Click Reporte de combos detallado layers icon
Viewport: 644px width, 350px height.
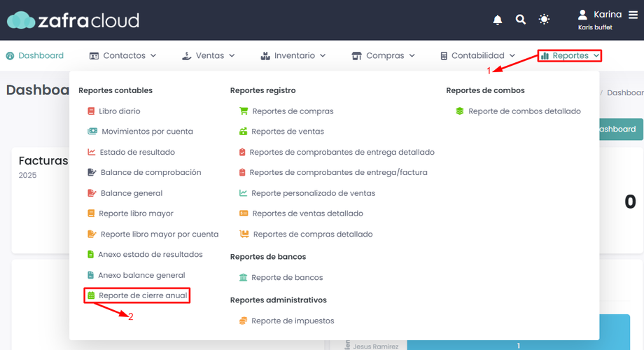(x=460, y=111)
